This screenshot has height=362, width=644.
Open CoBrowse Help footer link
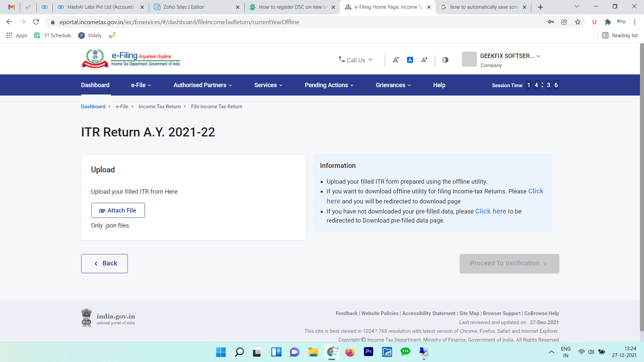(542, 313)
